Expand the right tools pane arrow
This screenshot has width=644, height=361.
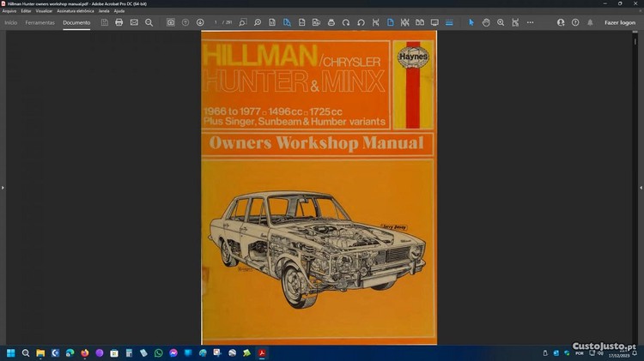641,187
